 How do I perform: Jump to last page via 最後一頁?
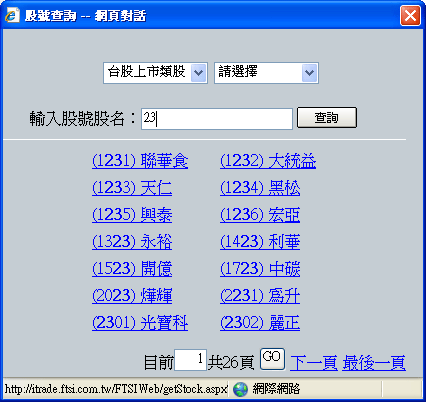point(374,363)
